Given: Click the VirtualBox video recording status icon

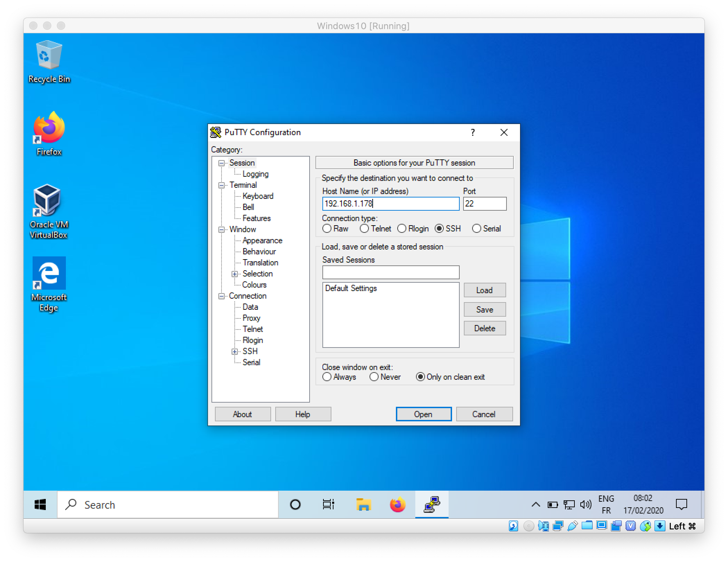Looking at the screenshot, I should tap(616, 526).
